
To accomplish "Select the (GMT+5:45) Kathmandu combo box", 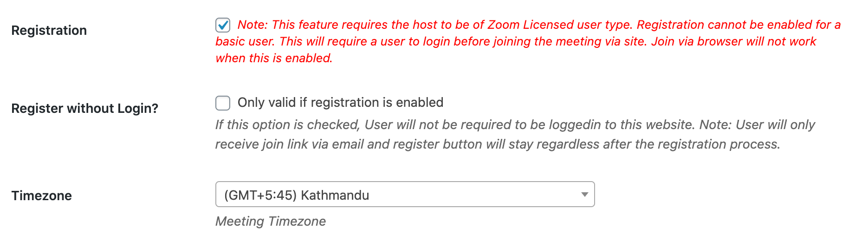I will pos(405,194).
